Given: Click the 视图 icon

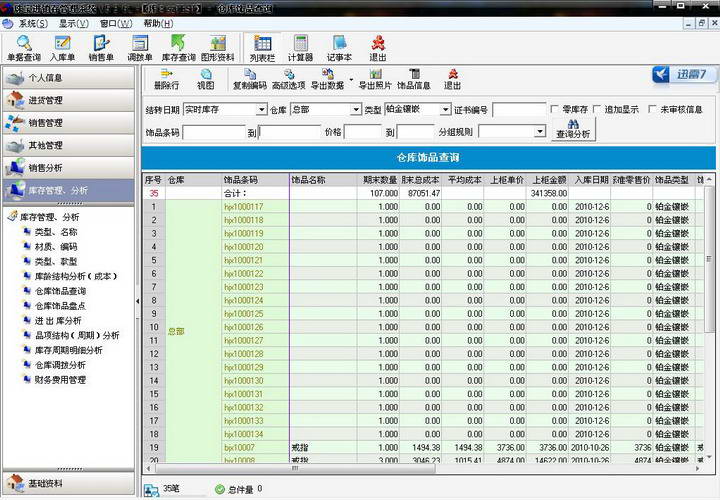Looking at the screenshot, I should (x=205, y=79).
